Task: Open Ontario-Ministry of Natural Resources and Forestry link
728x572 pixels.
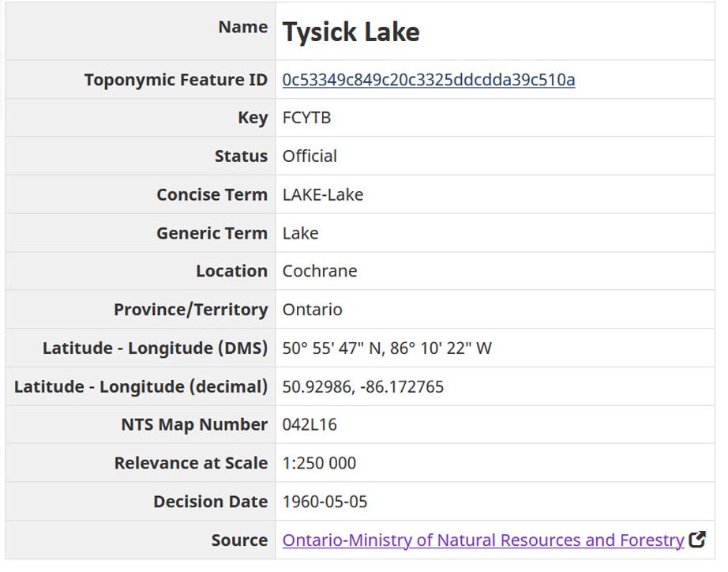Action: click(x=482, y=540)
